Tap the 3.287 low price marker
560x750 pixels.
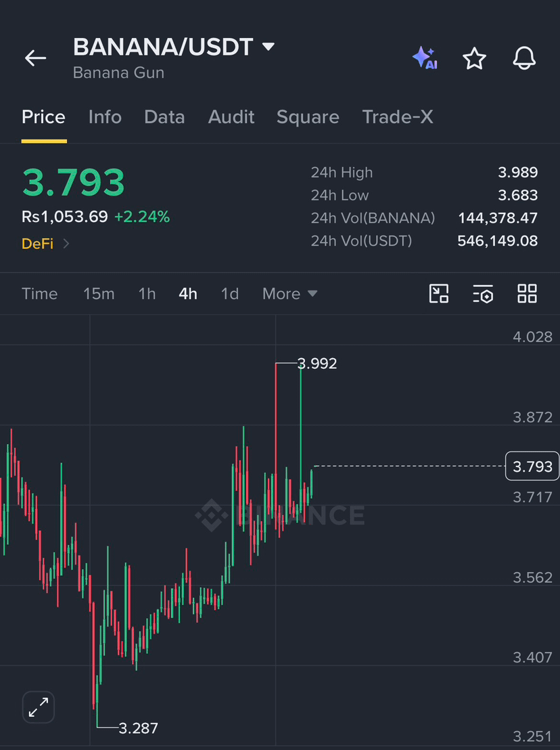click(138, 728)
